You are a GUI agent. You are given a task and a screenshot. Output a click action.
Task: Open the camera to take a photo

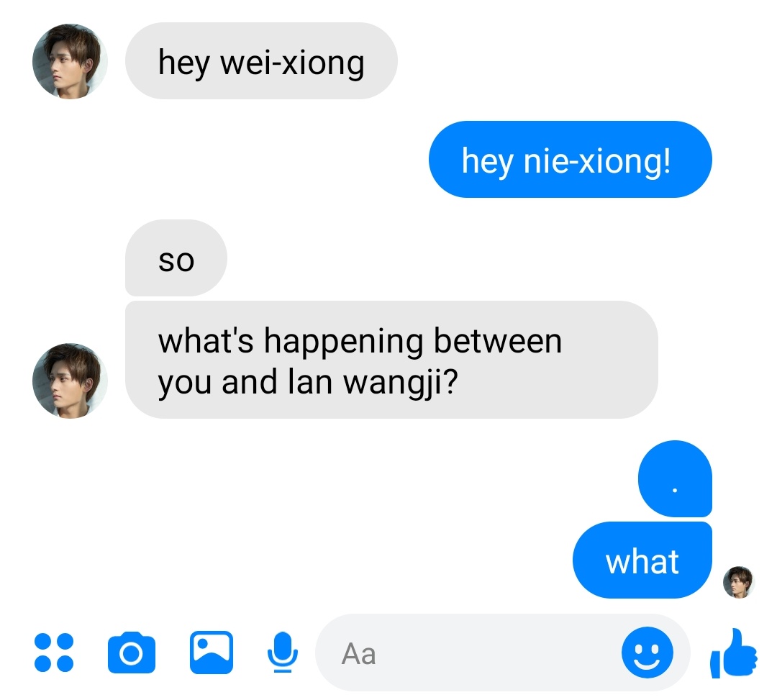click(132, 653)
